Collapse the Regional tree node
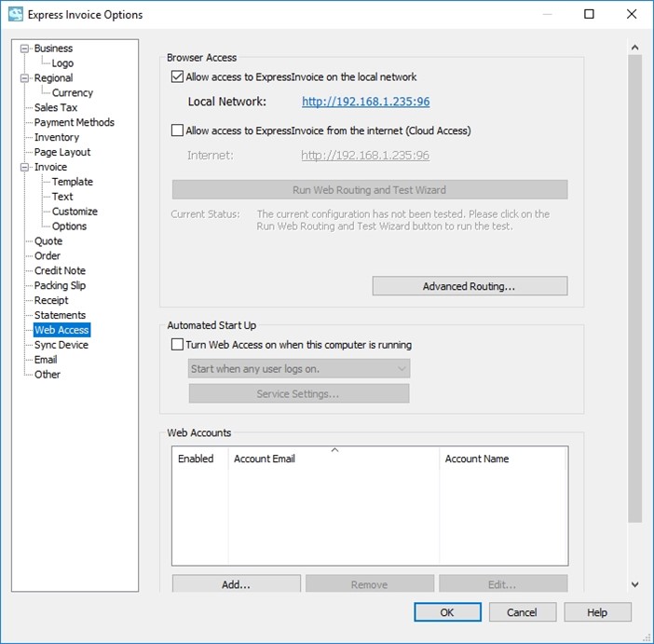 point(24,78)
